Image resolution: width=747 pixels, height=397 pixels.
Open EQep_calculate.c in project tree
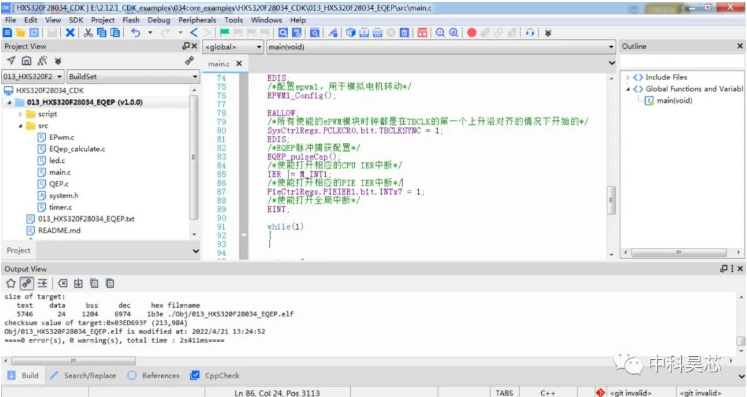[x=77, y=149]
